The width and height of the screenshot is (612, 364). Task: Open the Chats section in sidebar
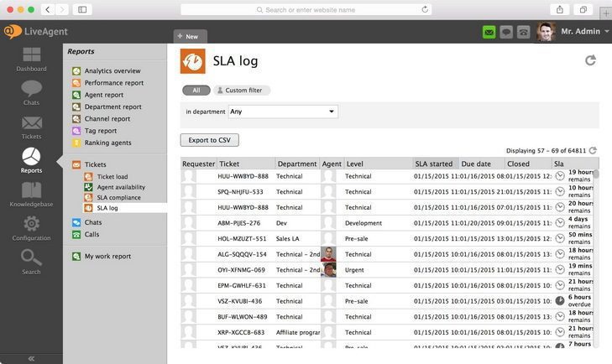pos(31,92)
